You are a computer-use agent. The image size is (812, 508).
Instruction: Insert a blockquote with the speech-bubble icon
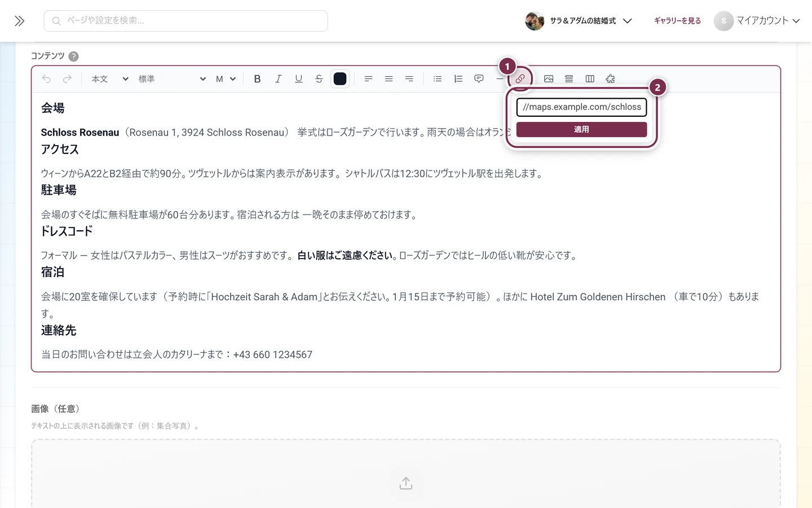(479, 79)
